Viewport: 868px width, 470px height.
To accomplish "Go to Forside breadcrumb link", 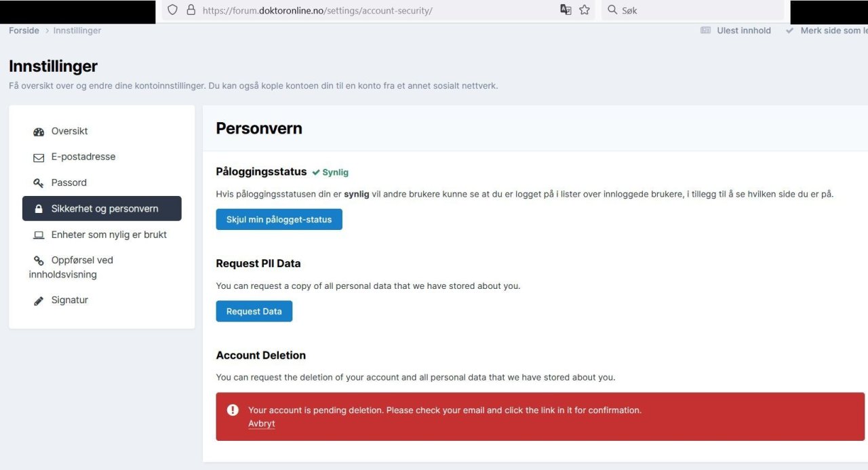I will point(24,31).
